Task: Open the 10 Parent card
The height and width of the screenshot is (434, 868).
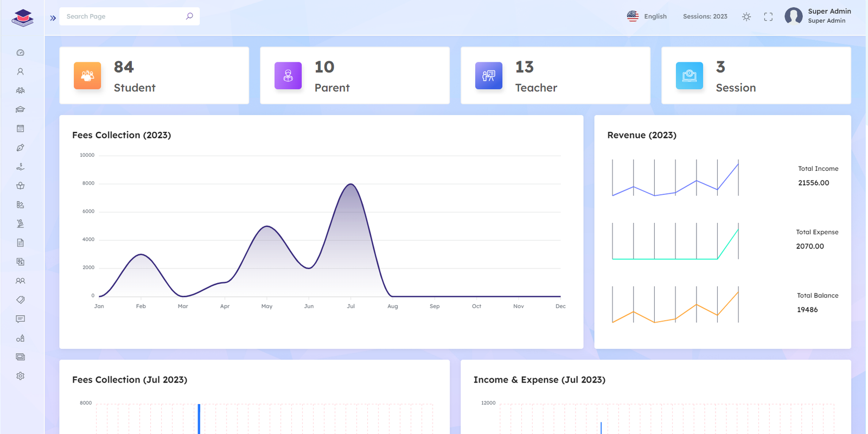Action: tap(355, 75)
